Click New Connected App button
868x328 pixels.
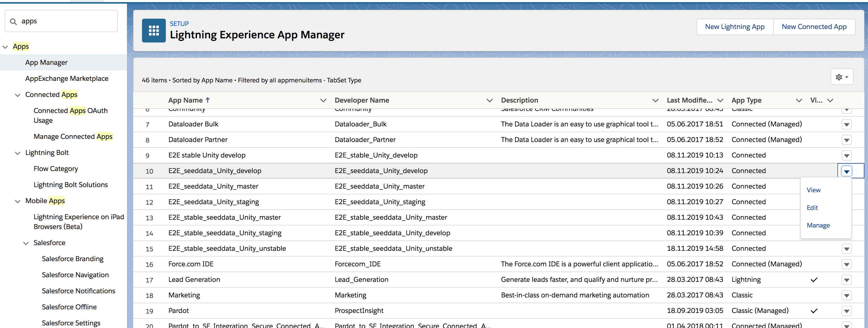coord(814,27)
